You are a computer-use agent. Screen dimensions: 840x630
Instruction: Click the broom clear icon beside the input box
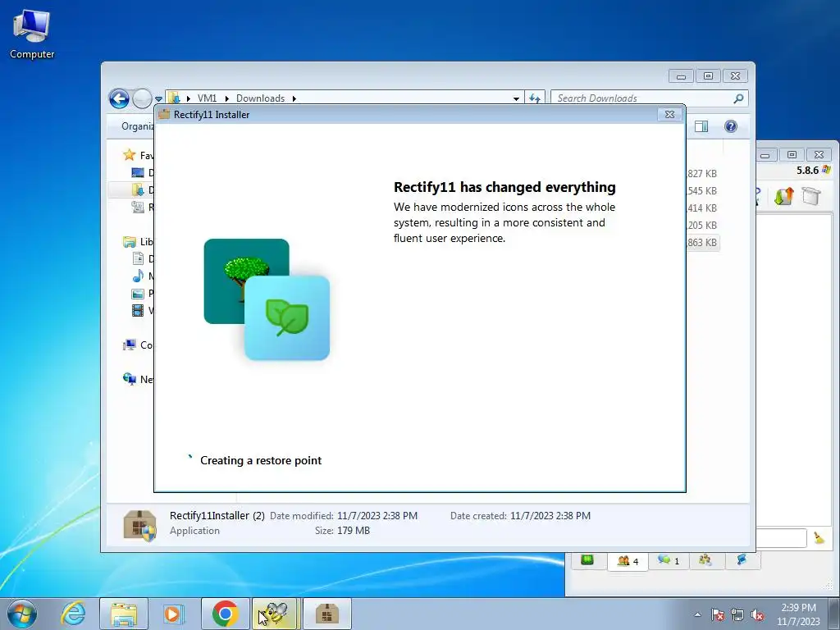coord(819,537)
